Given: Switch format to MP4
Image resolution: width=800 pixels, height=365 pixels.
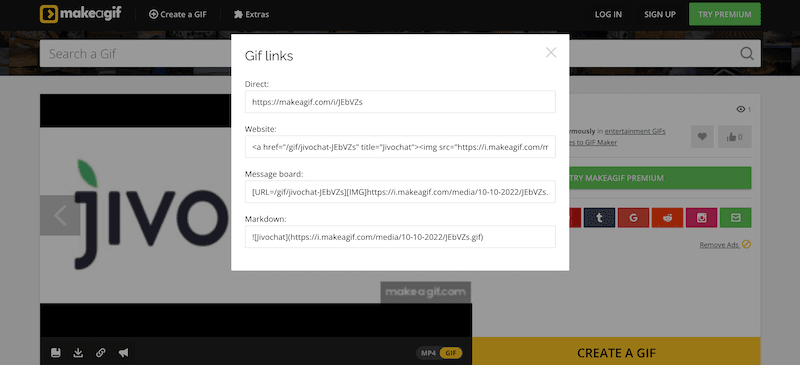Looking at the screenshot, I should (428, 353).
